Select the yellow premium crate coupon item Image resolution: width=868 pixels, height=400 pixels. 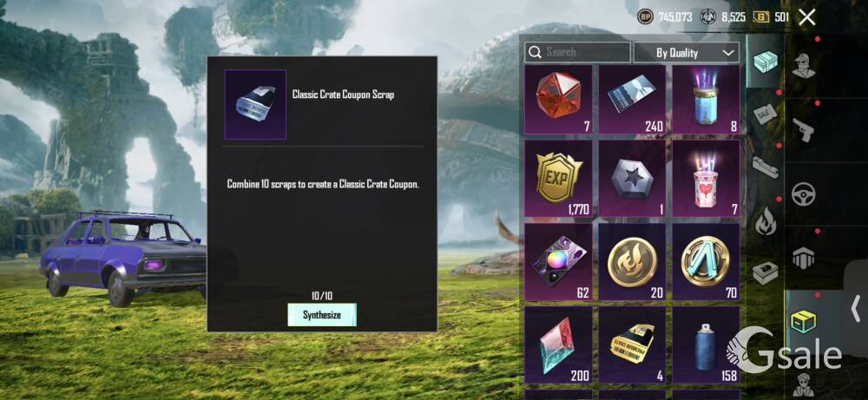632,345
